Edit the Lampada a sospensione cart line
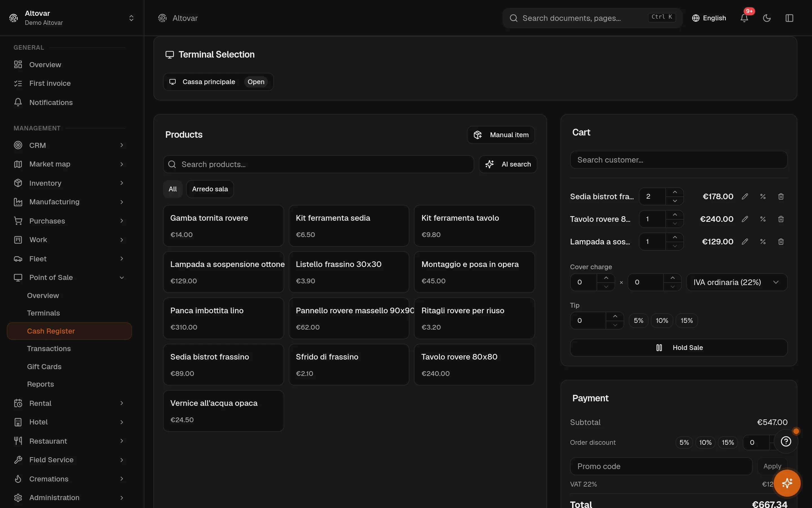 pyautogui.click(x=745, y=242)
